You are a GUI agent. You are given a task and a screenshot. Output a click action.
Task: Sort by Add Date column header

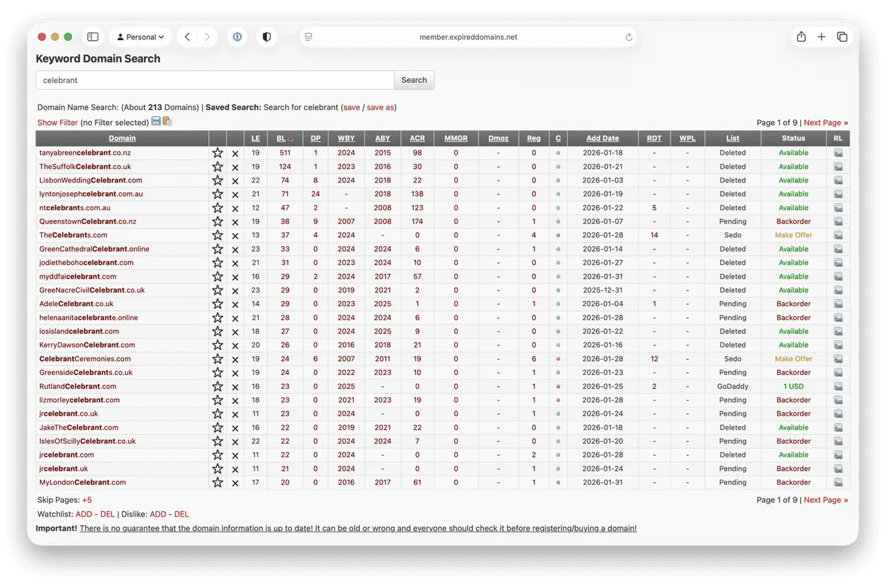[x=602, y=138]
